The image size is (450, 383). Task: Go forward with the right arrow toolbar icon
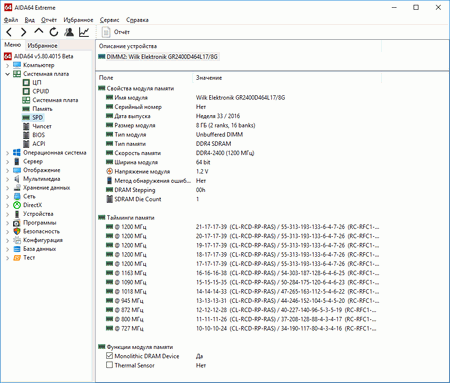[x=23, y=32]
